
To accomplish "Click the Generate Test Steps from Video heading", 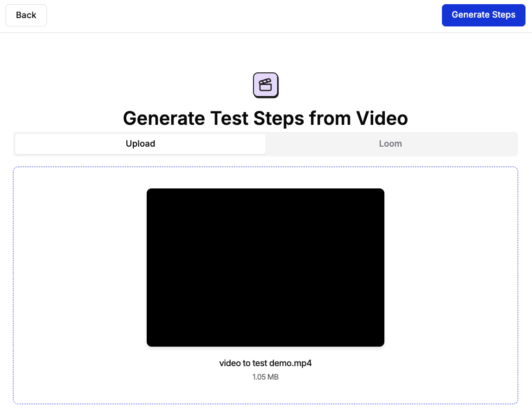I will point(265,118).
